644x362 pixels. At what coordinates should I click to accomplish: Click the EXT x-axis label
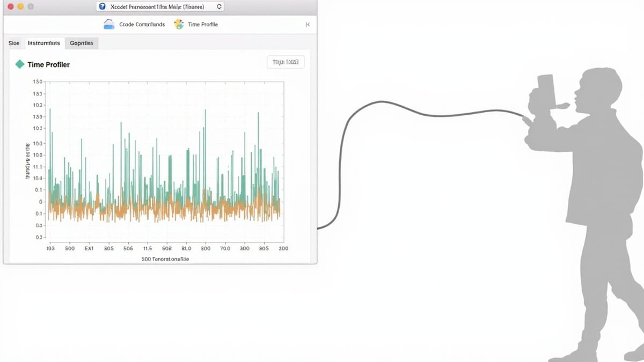click(x=89, y=249)
